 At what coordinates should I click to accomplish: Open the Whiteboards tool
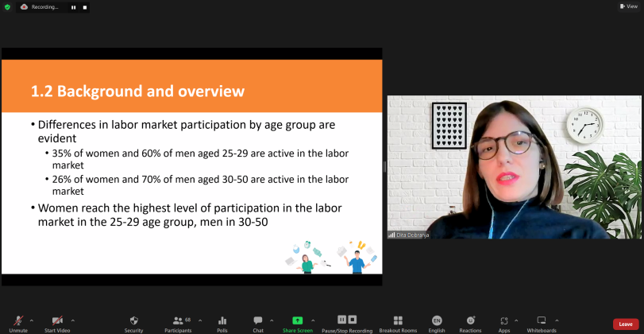542,320
